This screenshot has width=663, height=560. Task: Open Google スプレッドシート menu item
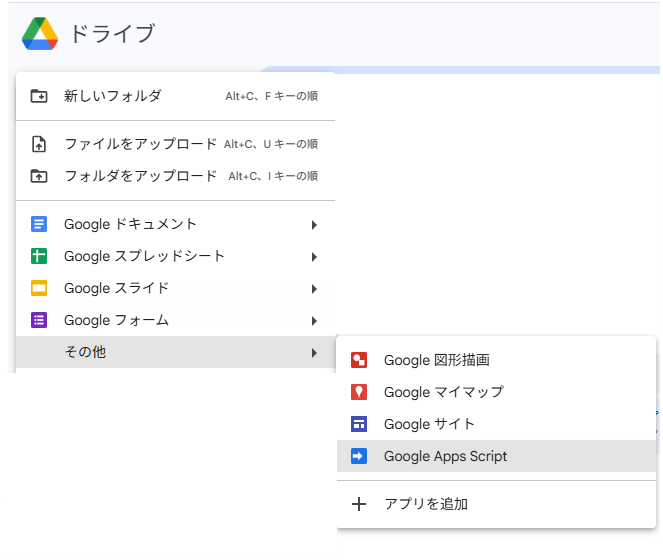click(175, 256)
